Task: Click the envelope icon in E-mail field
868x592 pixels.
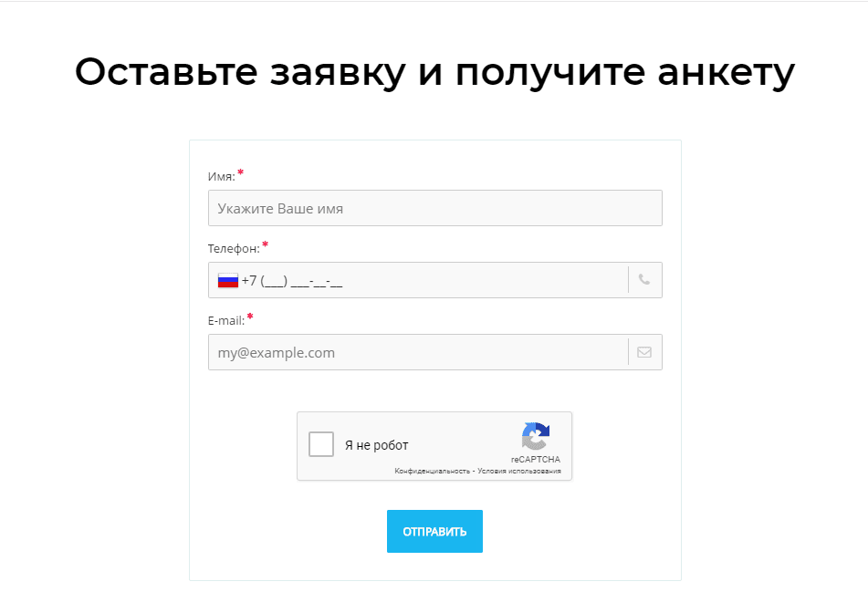Action: (x=644, y=352)
